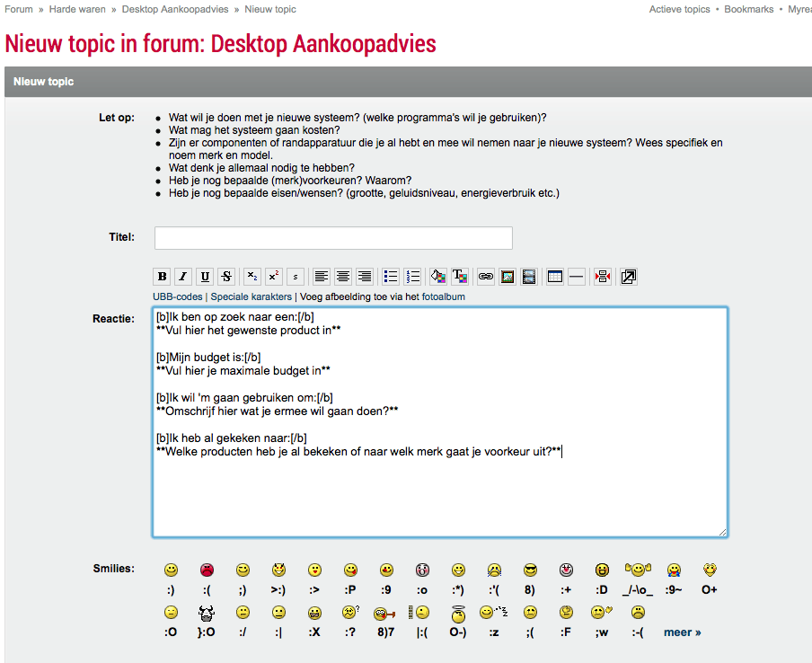The image size is (812, 663).
Task: Open UBB-codes help link
Action: point(178,296)
